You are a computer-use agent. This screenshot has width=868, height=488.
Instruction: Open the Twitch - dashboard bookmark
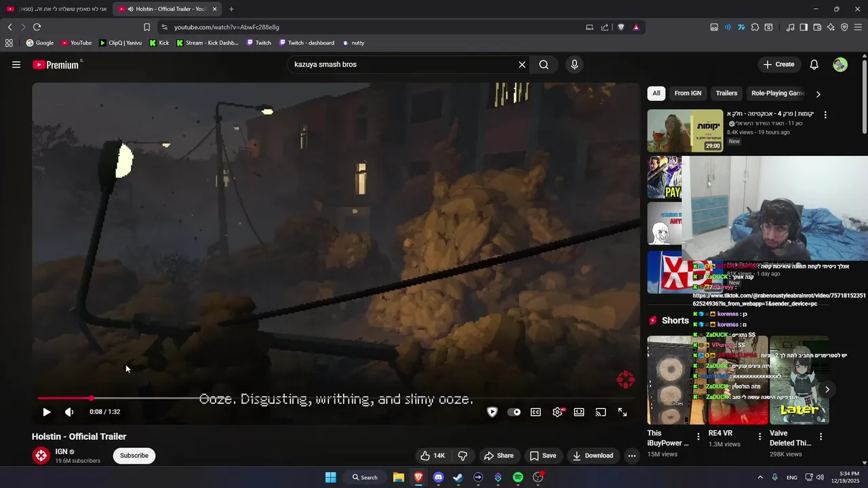306,43
